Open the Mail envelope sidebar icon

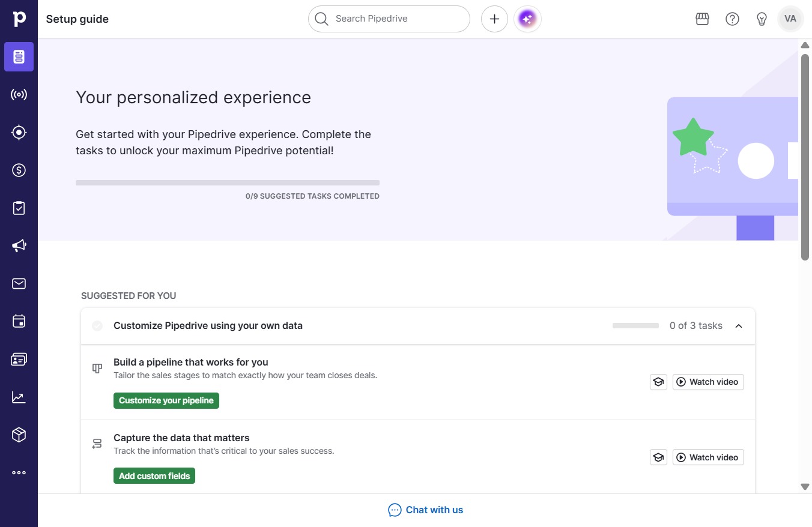tap(19, 283)
